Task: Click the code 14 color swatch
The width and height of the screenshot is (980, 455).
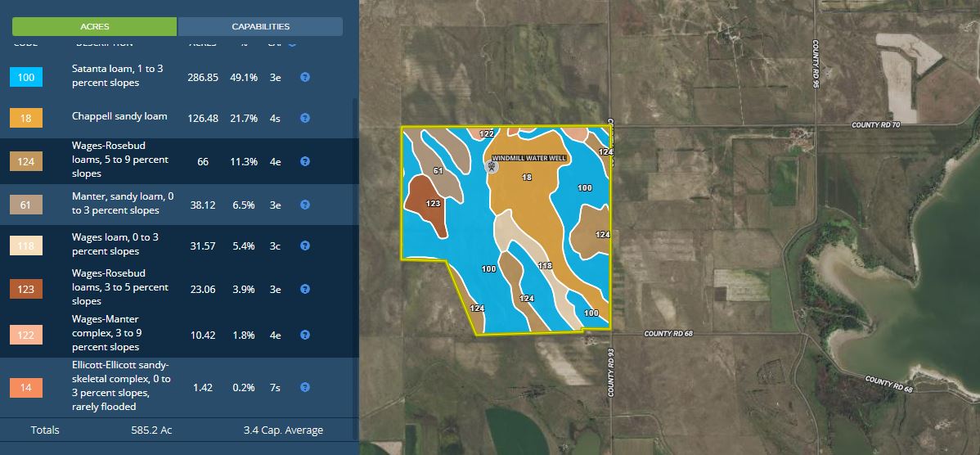Action: click(x=26, y=387)
